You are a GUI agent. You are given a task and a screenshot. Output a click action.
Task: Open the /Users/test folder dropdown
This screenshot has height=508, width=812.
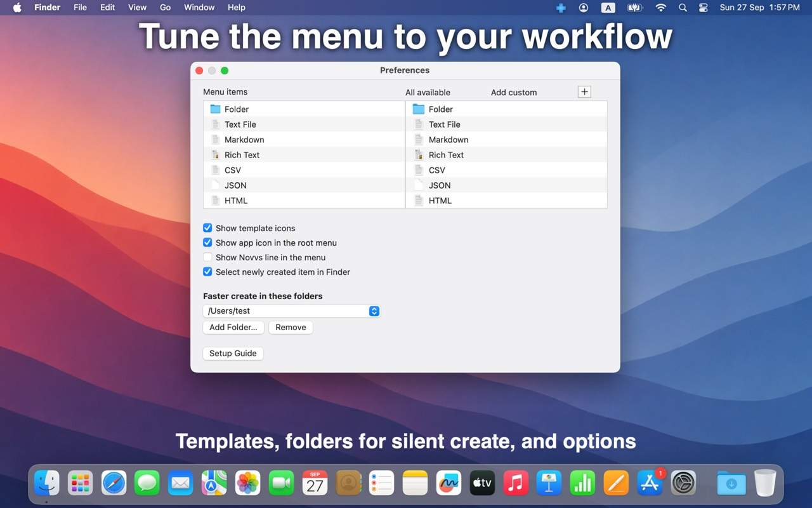coord(291,311)
